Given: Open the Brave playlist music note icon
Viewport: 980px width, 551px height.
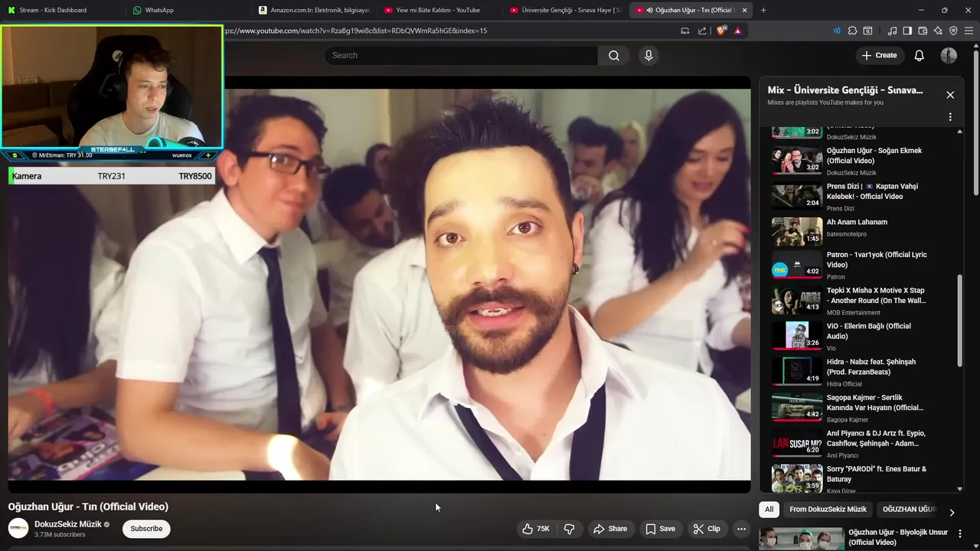Looking at the screenshot, I should pyautogui.click(x=892, y=31).
